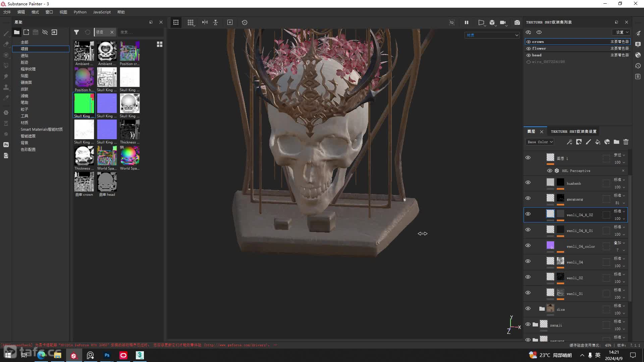Change blend mode of wenli_04_color layer
The height and width of the screenshot is (362, 644).
[619, 243]
